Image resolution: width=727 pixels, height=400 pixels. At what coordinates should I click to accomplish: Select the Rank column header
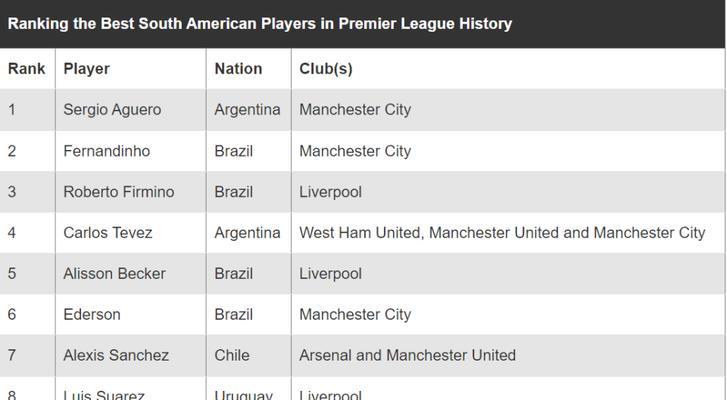click(x=26, y=69)
